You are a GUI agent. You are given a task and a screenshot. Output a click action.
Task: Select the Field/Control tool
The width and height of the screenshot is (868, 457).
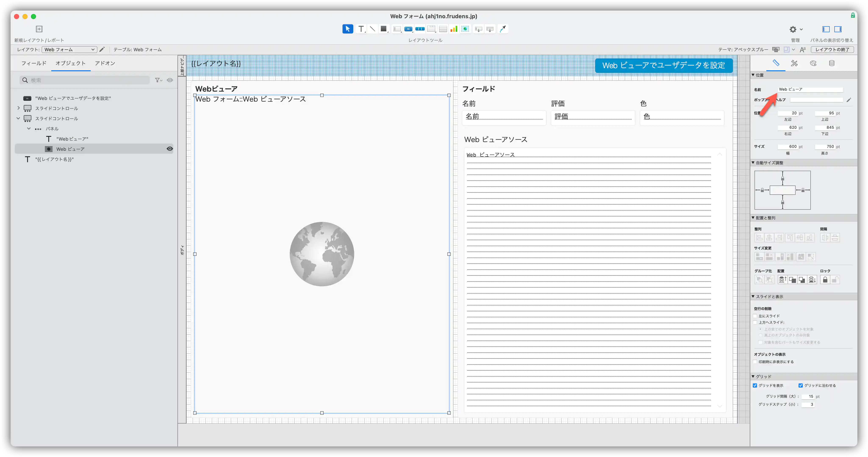click(397, 29)
